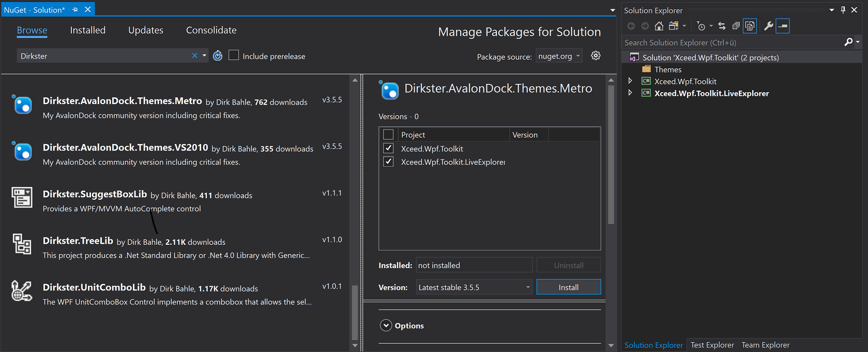Open the Pending Changes Filter dropdown arrow
This screenshot has height=352, width=868.
click(711, 26)
